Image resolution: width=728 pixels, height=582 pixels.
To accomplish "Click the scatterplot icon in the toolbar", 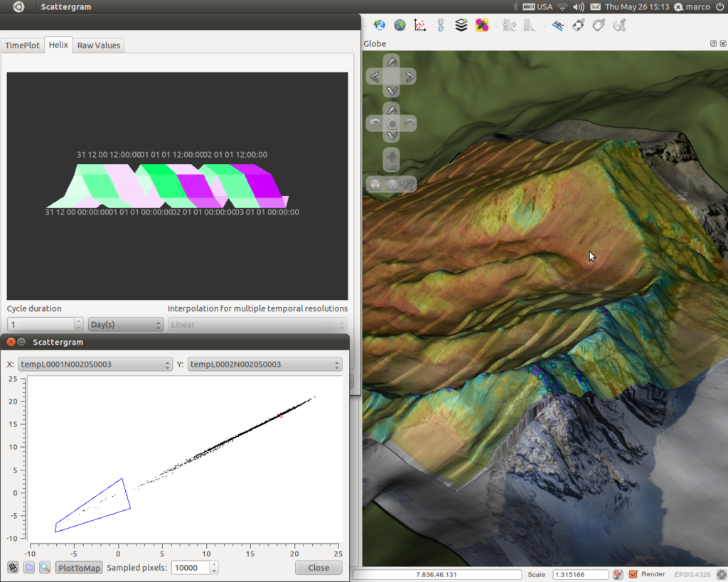I will (x=419, y=25).
